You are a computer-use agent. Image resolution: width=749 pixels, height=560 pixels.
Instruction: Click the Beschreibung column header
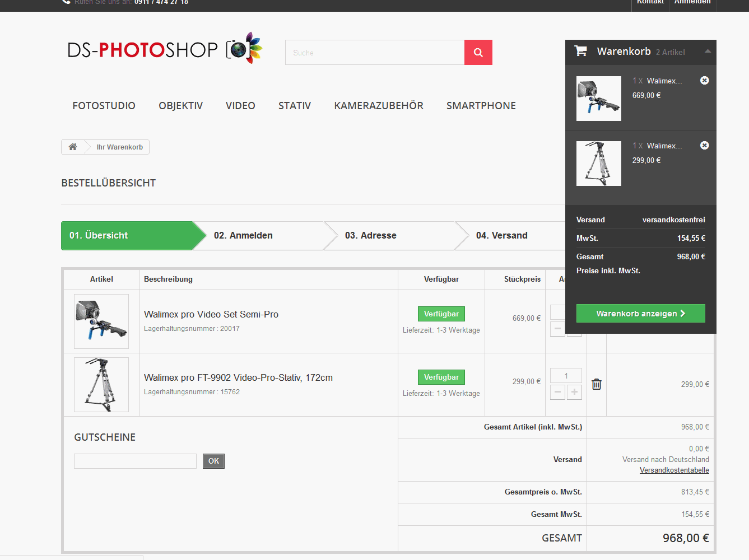[168, 279]
